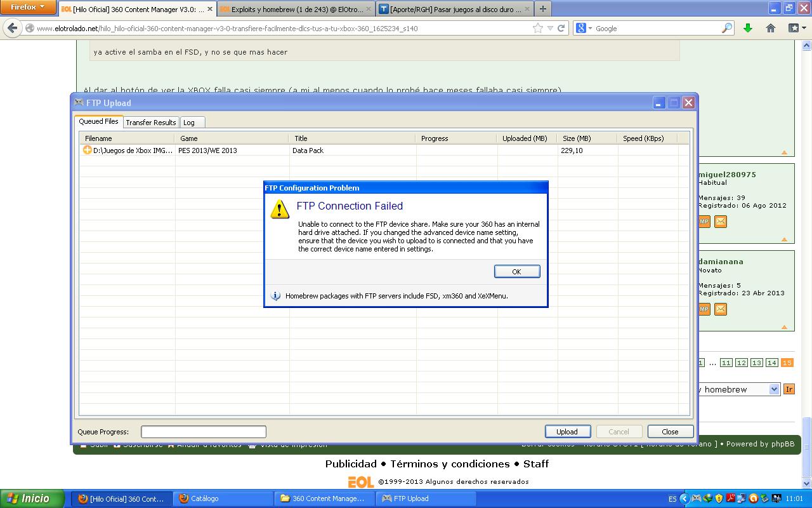Image resolution: width=812 pixels, height=508 pixels.
Task: Click the 229,10 size cell
Action: (x=572, y=150)
